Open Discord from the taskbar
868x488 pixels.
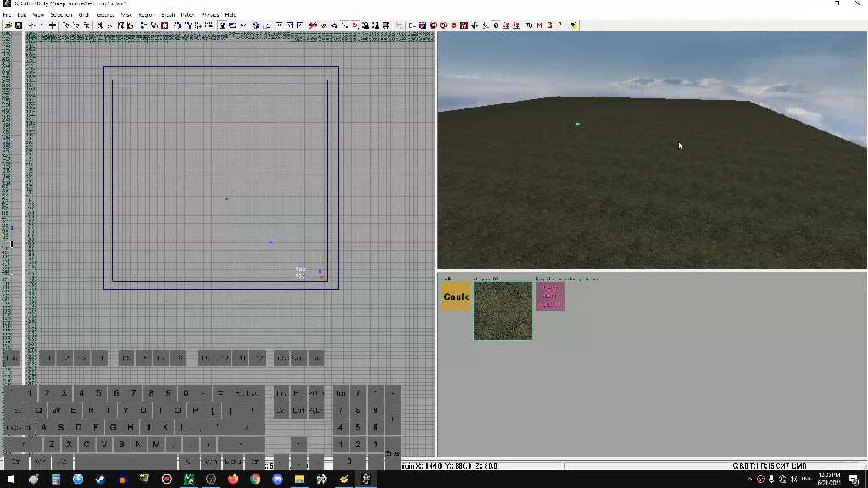click(x=277, y=480)
